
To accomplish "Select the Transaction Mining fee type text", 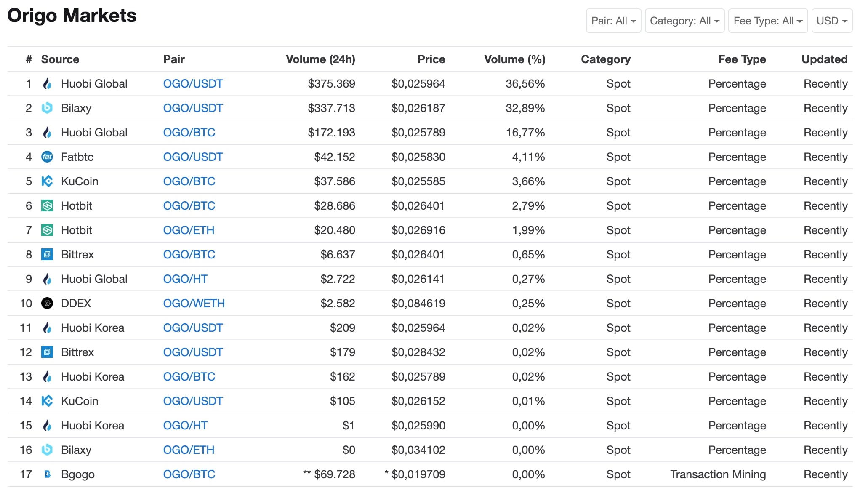I will (x=718, y=474).
